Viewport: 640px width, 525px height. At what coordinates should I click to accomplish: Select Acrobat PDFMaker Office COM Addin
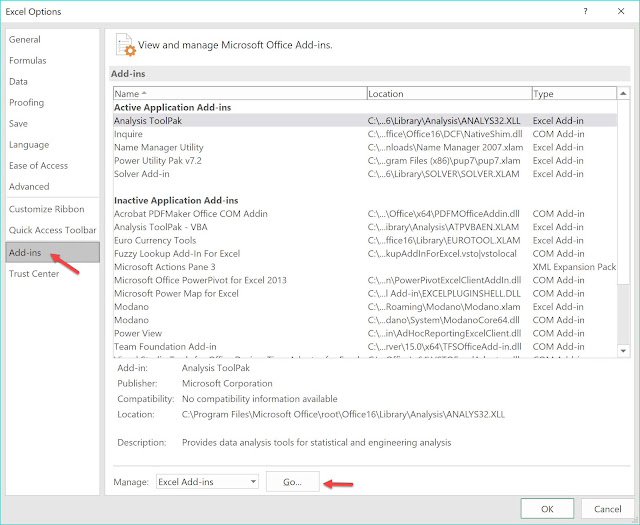click(x=365, y=214)
